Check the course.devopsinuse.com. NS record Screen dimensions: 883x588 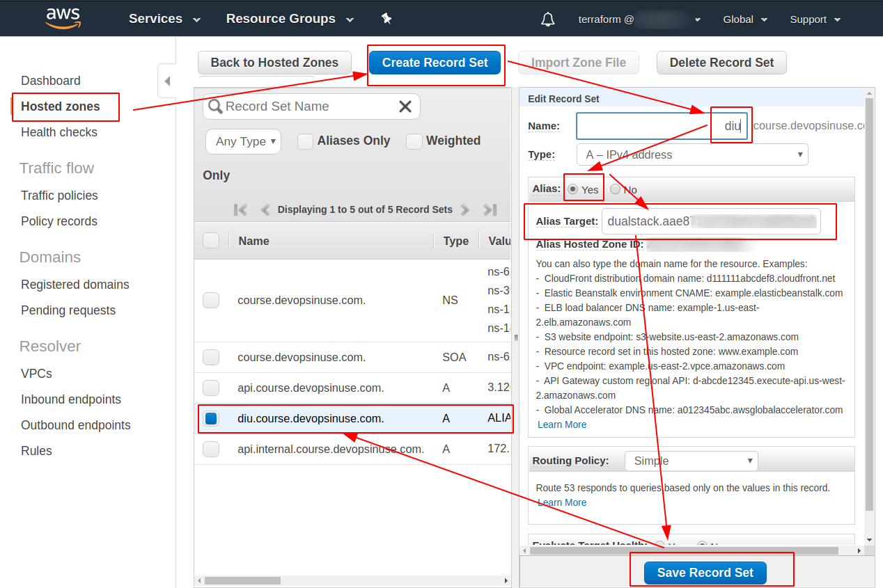pyautogui.click(x=211, y=301)
